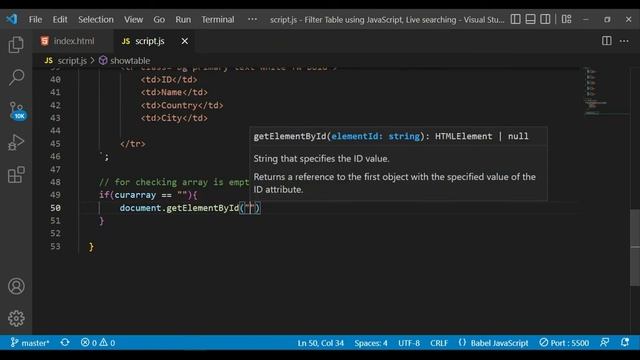Screen dimensions: 640x360
Task: Change encoding via UTF-8
Action: tap(409, 343)
